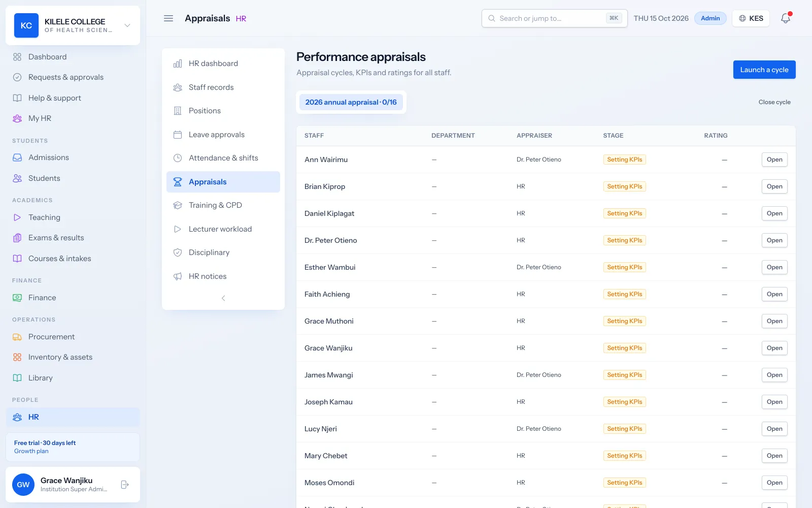Click the Library book icon
This screenshot has height=508, width=812.
click(x=17, y=378)
